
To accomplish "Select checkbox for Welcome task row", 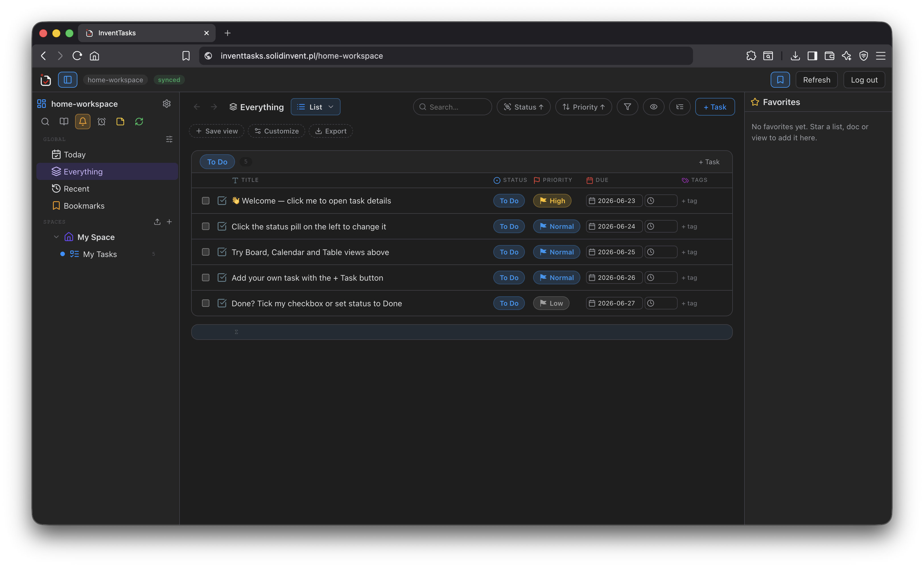I will pos(205,201).
